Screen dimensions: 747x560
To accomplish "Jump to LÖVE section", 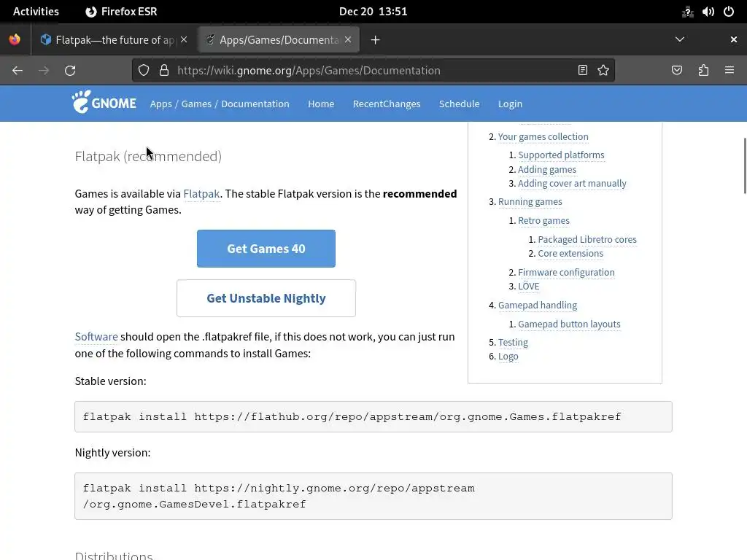I will tap(528, 286).
